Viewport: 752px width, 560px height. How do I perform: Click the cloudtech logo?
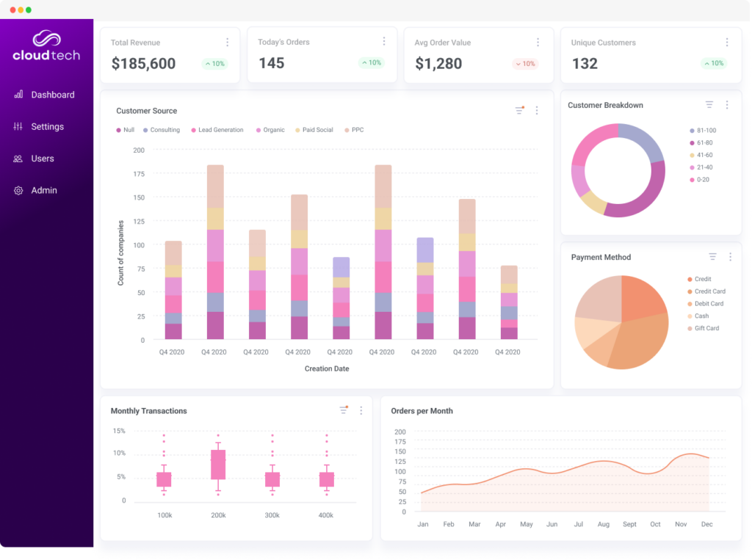click(46, 46)
